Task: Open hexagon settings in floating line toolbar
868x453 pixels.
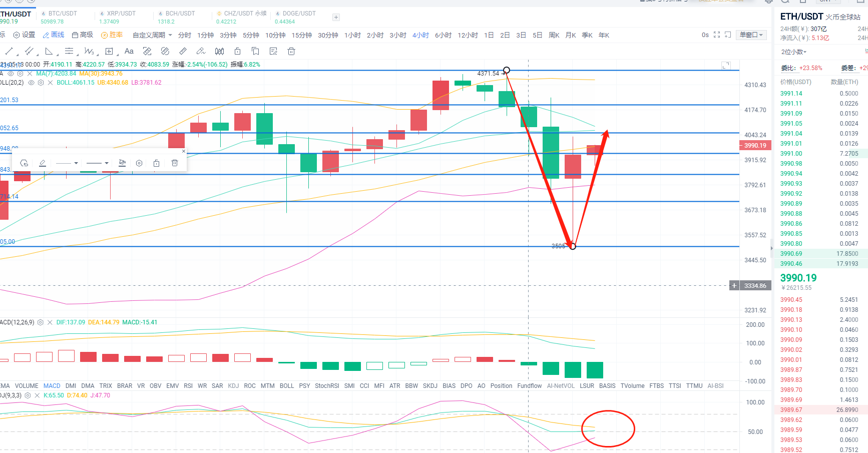Action: [139, 163]
